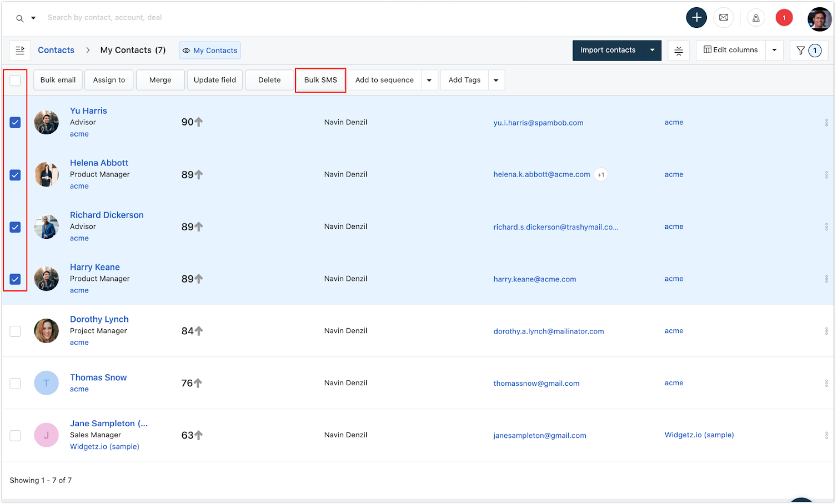The height and width of the screenshot is (504, 836).
Task: Switch the My Contacts view selector
Action: point(210,50)
